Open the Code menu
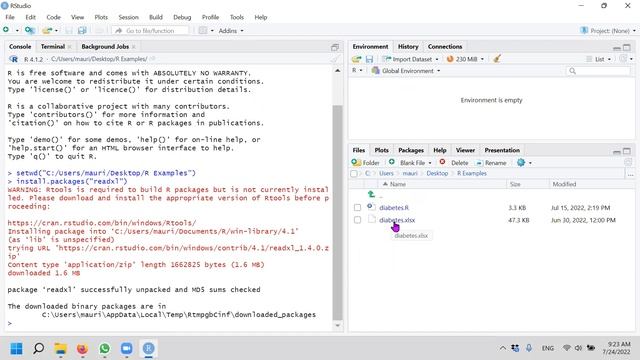The image size is (640, 360). pos(53,17)
